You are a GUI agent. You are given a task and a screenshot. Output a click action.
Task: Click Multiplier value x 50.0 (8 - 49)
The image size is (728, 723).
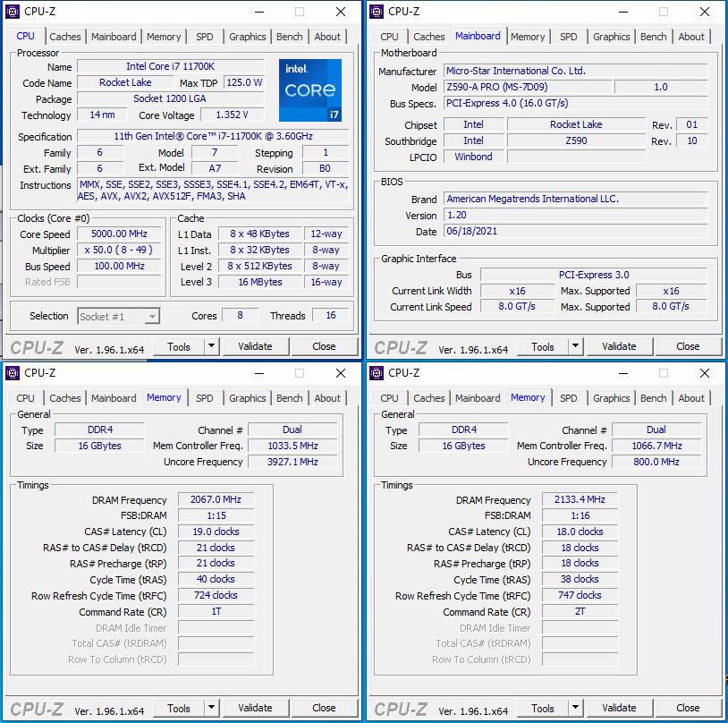[x=119, y=250]
